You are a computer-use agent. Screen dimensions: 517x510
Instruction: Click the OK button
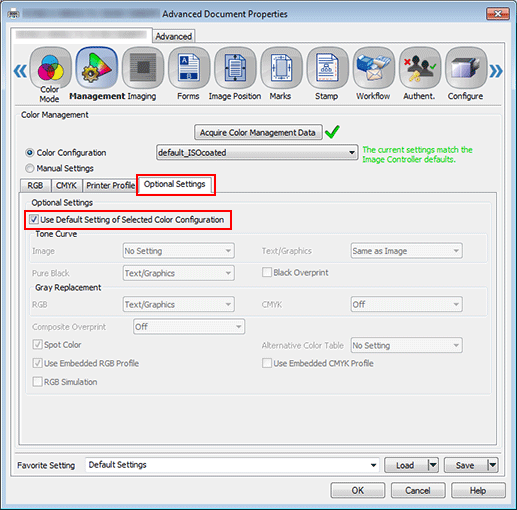[358, 490]
